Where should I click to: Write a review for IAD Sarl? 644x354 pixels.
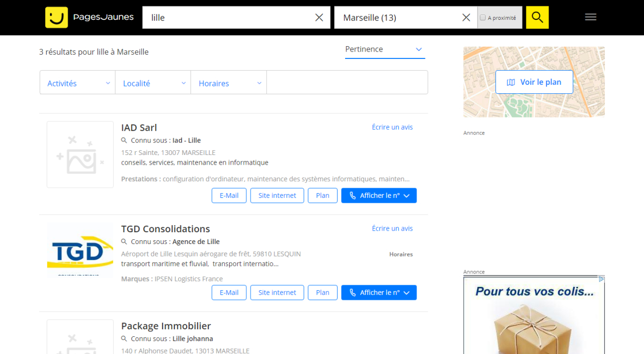click(x=392, y=127)
